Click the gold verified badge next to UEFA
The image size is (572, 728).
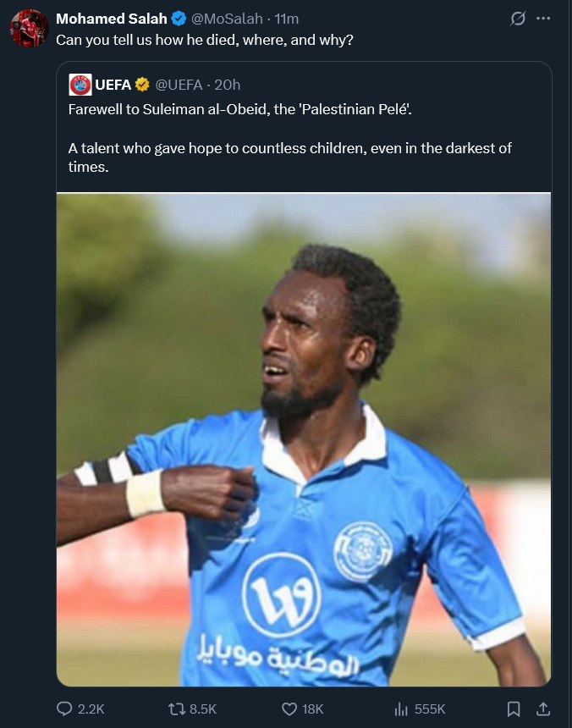[x=142, y=85]
